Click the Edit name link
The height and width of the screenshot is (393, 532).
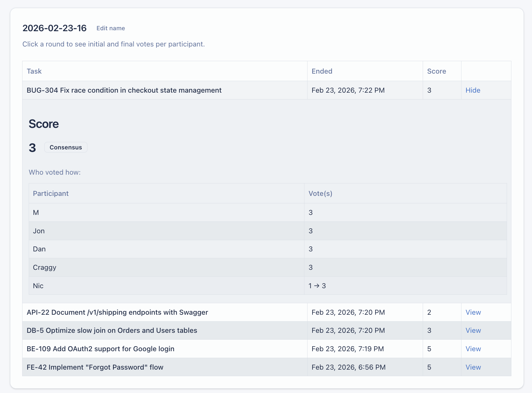(x=111, y=28)
